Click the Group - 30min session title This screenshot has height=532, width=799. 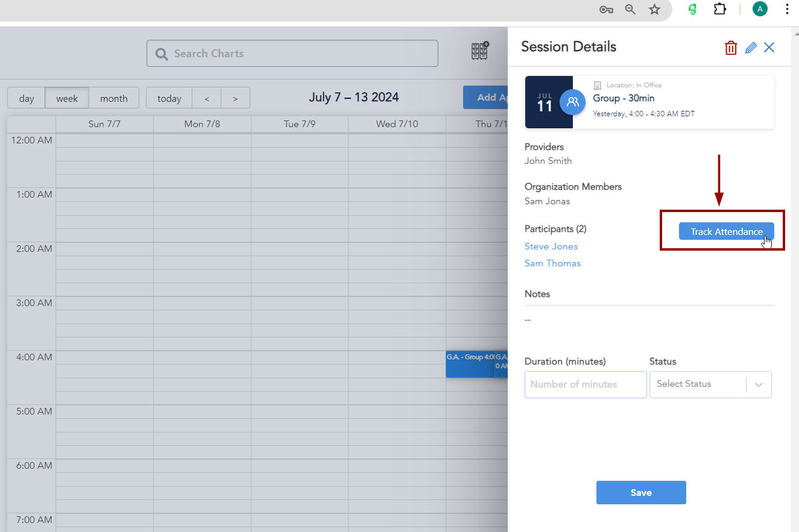click(x=624, y=98)
